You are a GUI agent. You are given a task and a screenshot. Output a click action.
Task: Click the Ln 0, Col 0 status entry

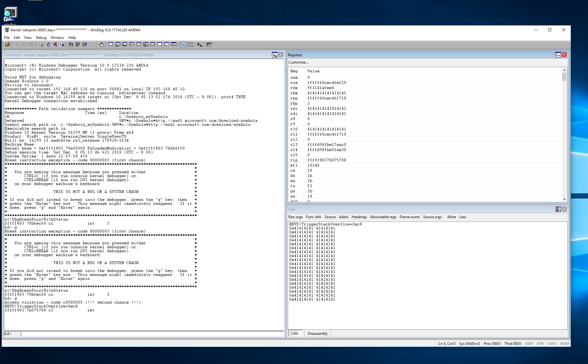point(447,344)
